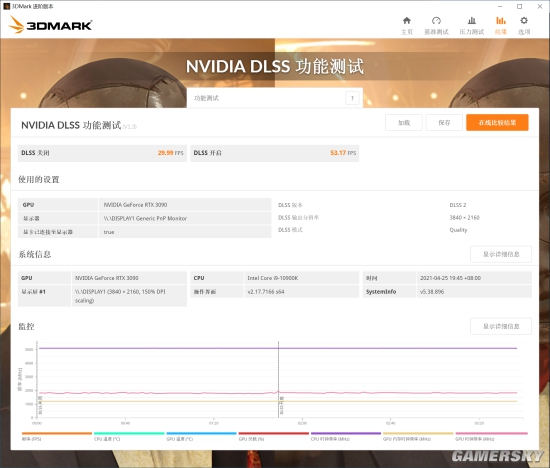Click the dashed marker line in chart
The image size is (550, 468).
[279, 379]
